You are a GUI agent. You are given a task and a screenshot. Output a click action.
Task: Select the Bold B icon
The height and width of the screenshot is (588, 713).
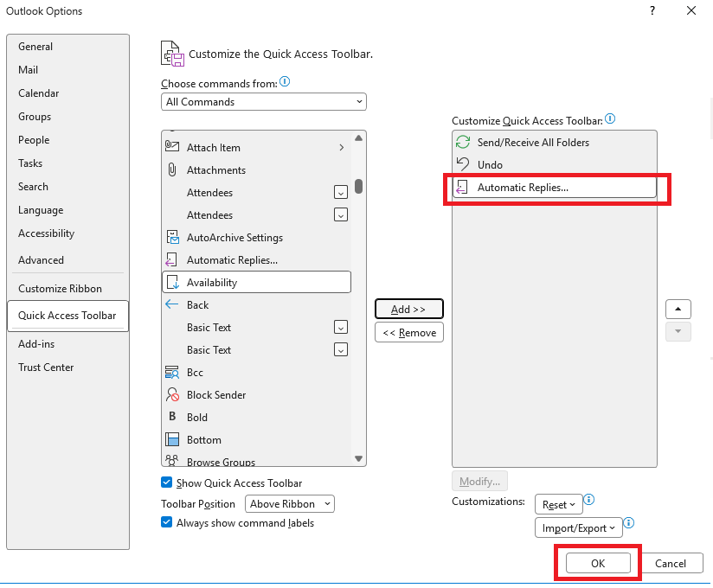pyautogui.click(x=172, y=416)
